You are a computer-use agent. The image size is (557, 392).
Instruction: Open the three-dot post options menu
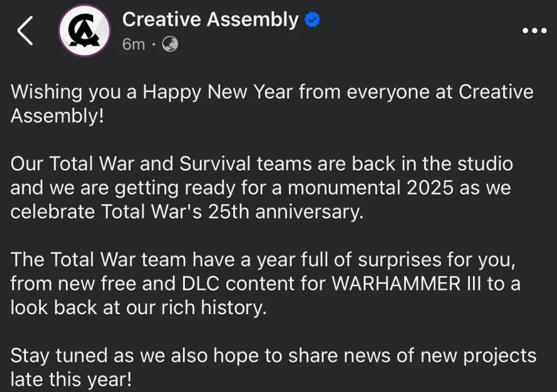[534, 31]
